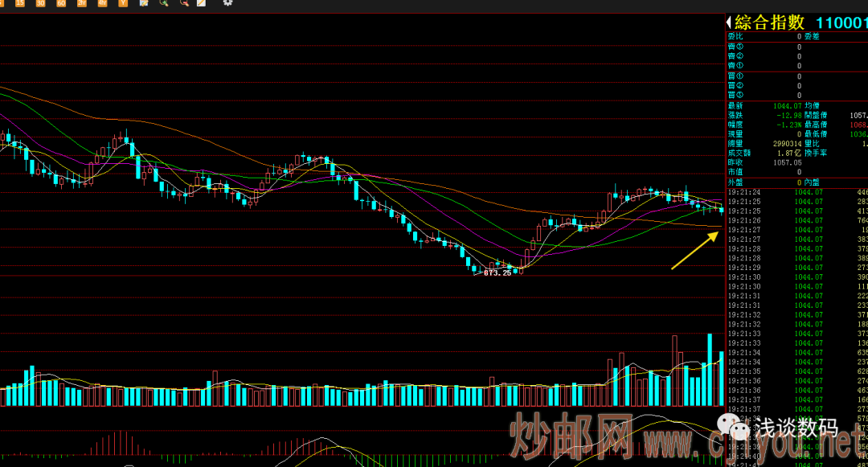Collapse quote panel with left triangle arrow
The image size is (868, 467).
tap(728, 23)
